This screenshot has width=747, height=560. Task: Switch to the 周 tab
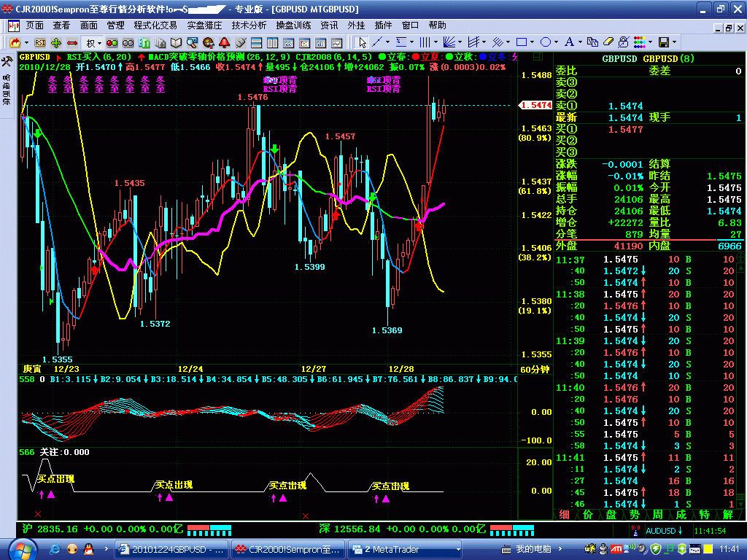tap(658, 515)
